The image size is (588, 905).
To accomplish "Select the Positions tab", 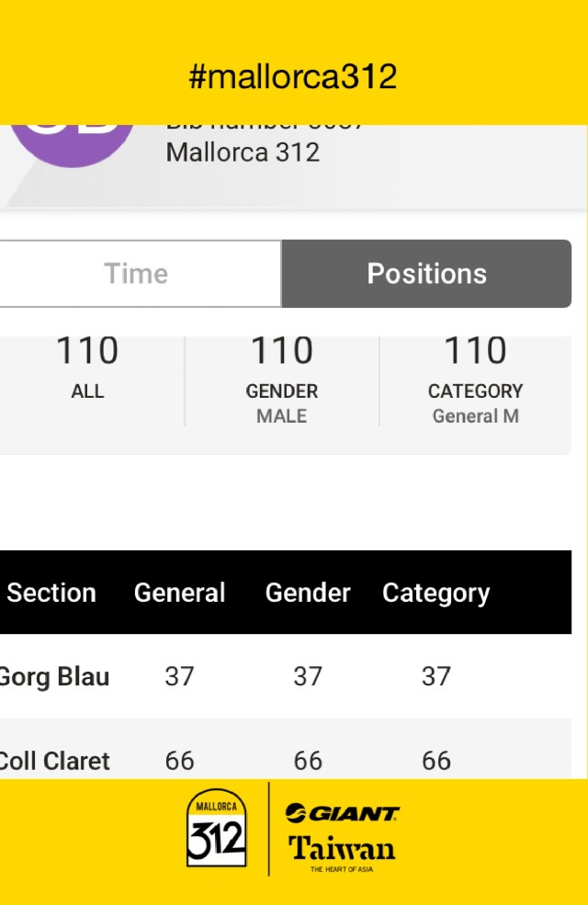I will (426, 274).
